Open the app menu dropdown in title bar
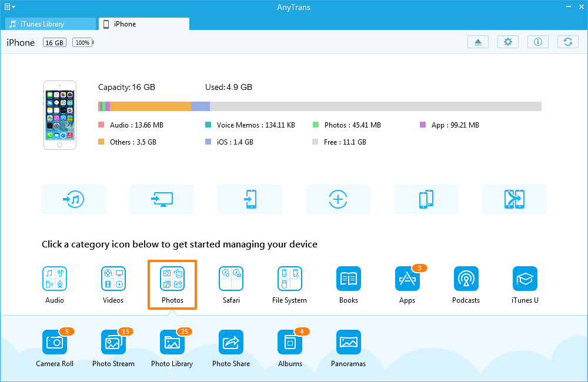 coord(9,6)
